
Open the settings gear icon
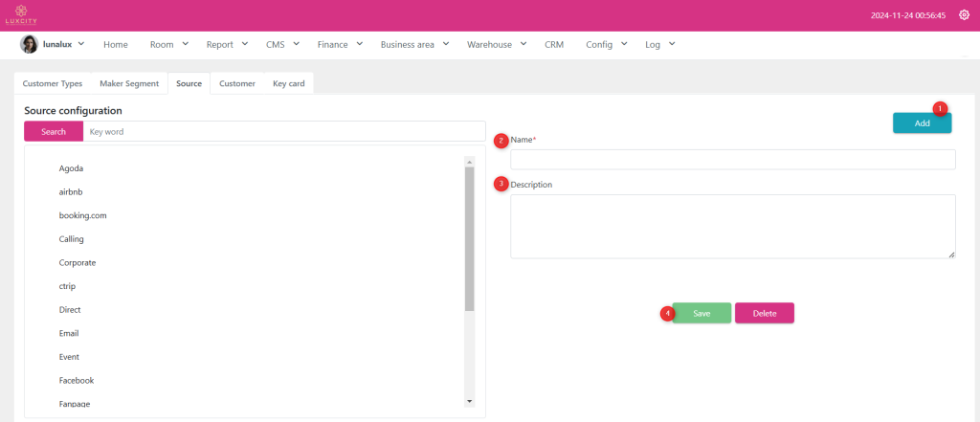coord(964,15)
